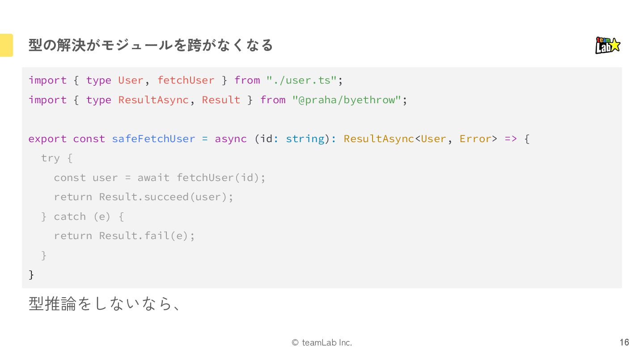Click the await fetchUser(id) line
Screen dimensions: 644x362
tap(160, 177)
